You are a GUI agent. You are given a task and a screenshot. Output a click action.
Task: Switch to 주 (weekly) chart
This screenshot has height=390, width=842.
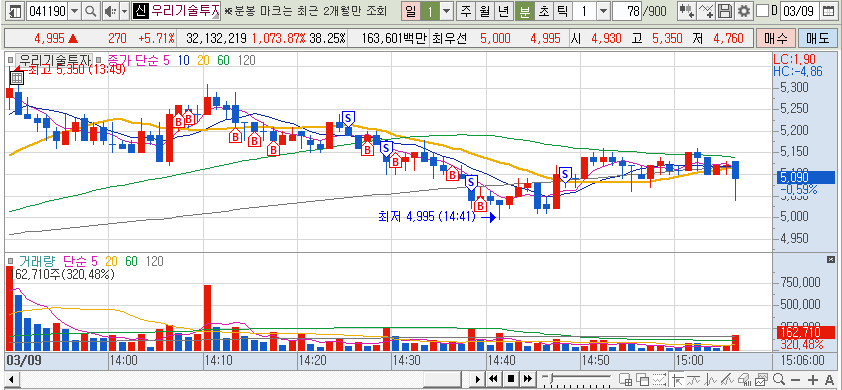tap(466, 10)
